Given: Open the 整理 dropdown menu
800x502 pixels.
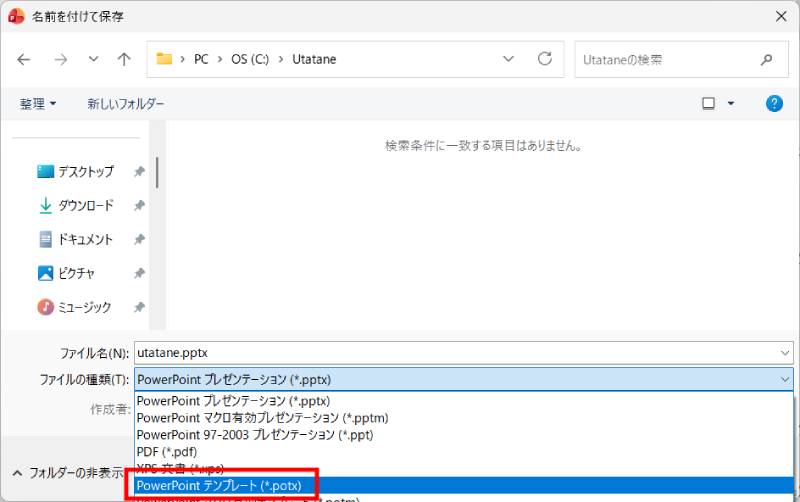Looking at the screenshot, I should click(38, 103).
